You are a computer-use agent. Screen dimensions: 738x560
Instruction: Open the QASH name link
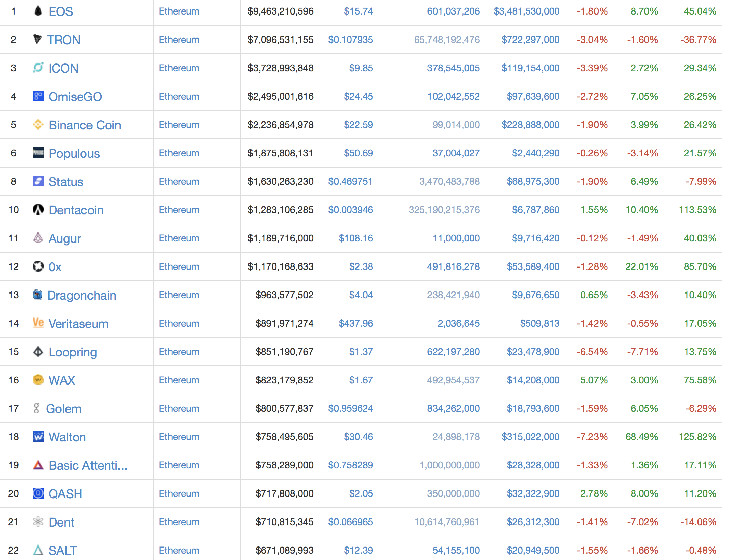pos(65,494)
